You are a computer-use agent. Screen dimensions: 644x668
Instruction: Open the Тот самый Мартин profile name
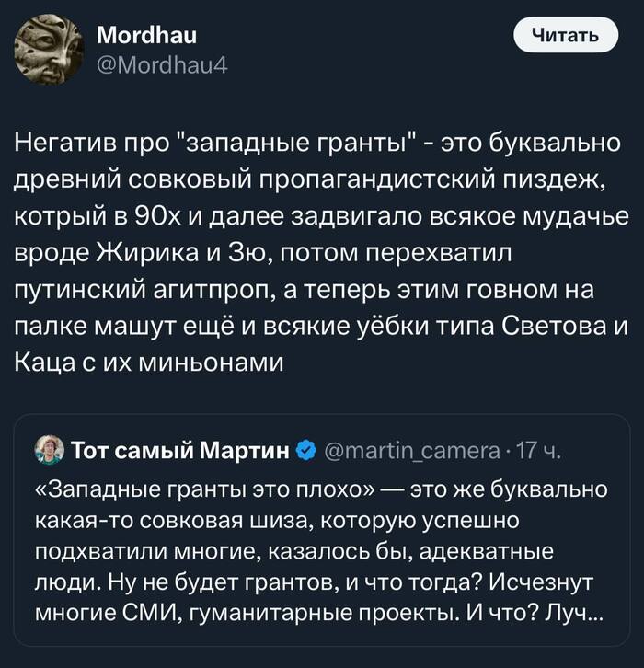pos(180,451)
